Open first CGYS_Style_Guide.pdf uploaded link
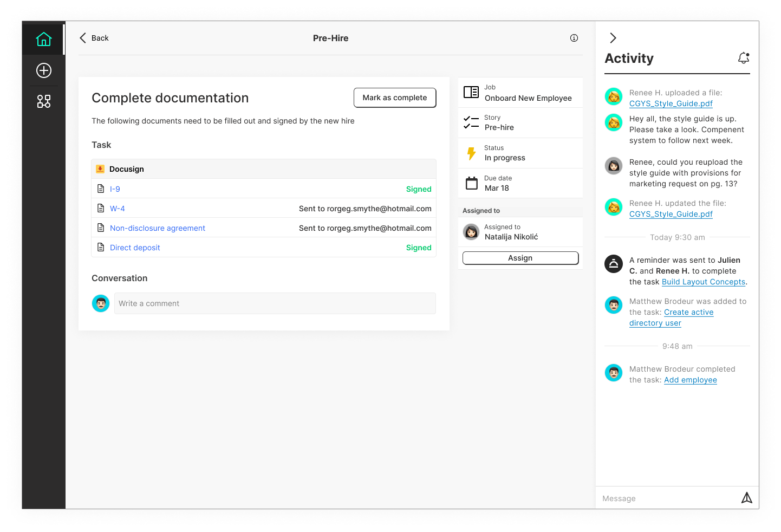 click(671, 103)
